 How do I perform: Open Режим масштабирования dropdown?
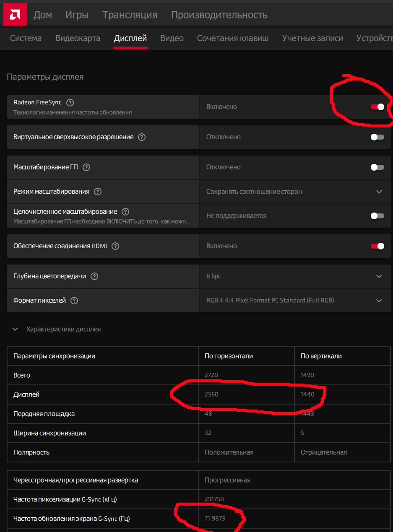pos(379,192)
